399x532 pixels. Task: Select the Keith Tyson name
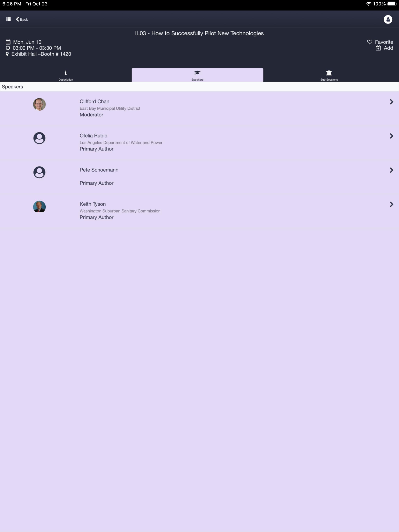pyautogui.click(x=93, y=204)
